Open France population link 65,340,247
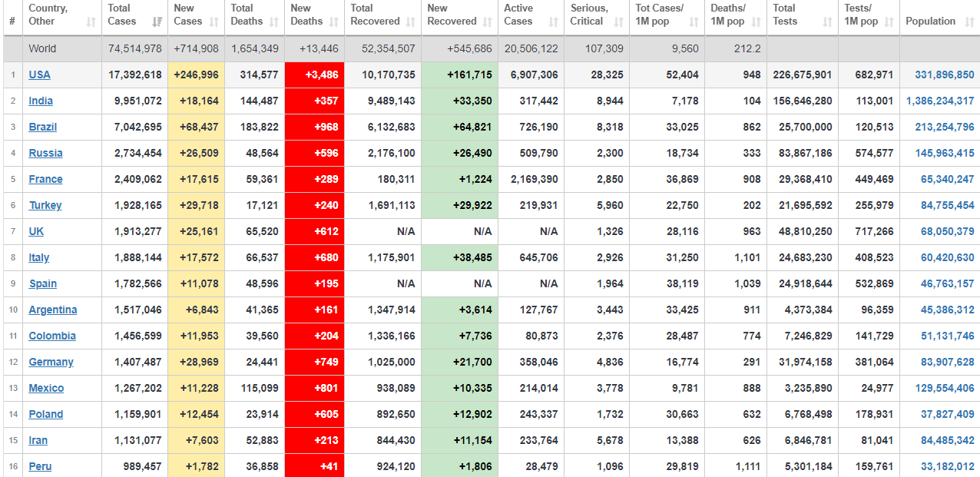 click(948, 179)
